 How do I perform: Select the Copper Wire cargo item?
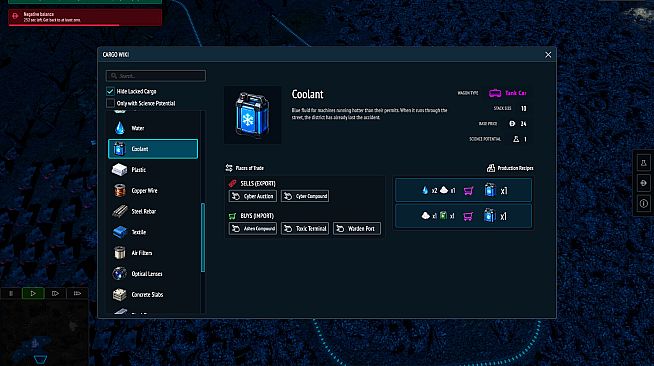coord(153,191)
